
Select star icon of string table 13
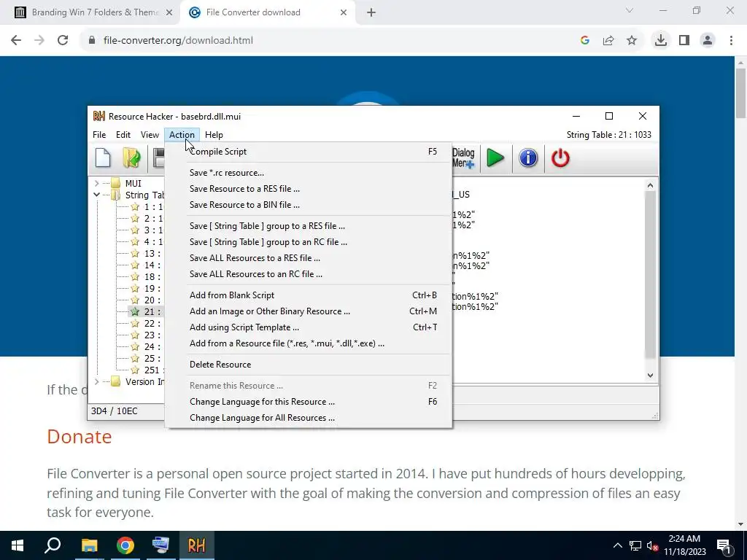pyautogui.click(x=135, y=253)
